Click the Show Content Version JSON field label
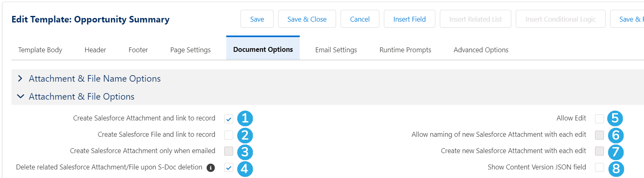 tap(537, 167)
